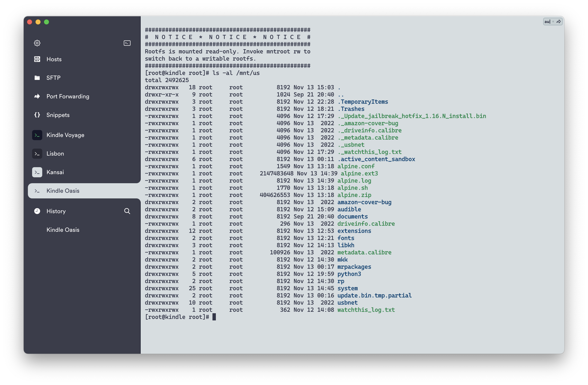
Task: Click the share arrow icon at top right
Action: pyautogui.click(x=559, y=22)
